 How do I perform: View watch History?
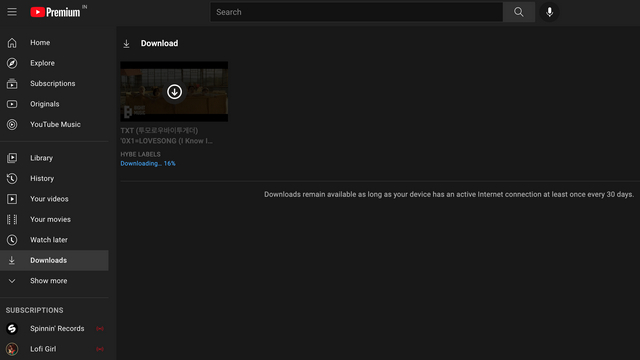tap(54, 178)
